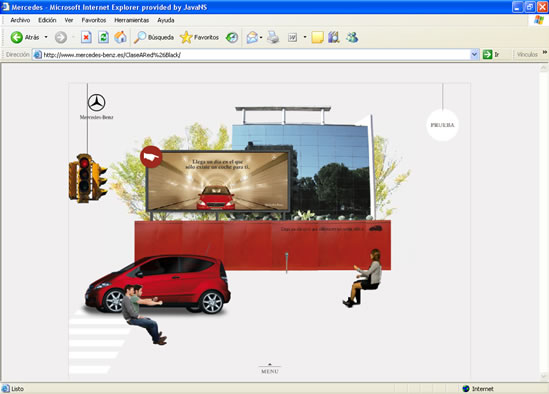
Task: Click the History clock icon
Action: coord(231,37)
